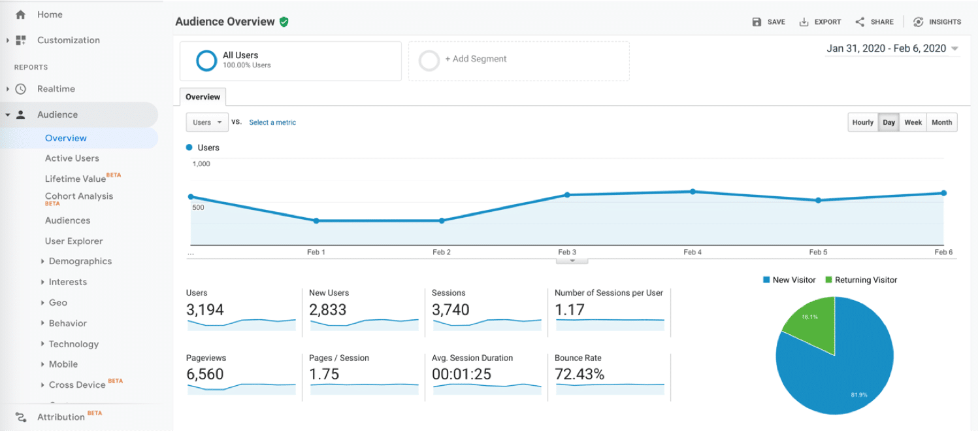Open the date range picker dropdown
Screen dimensions: 980x431
(x=892, y=48)
